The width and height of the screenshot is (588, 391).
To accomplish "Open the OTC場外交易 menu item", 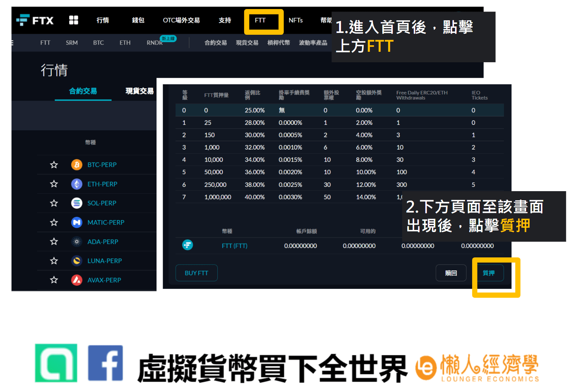I will click(182, 20).
